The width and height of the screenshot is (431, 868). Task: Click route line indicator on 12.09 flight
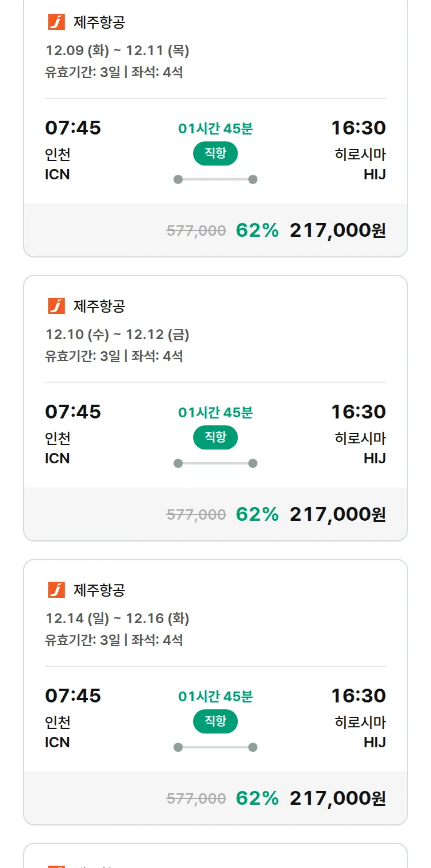215,179
